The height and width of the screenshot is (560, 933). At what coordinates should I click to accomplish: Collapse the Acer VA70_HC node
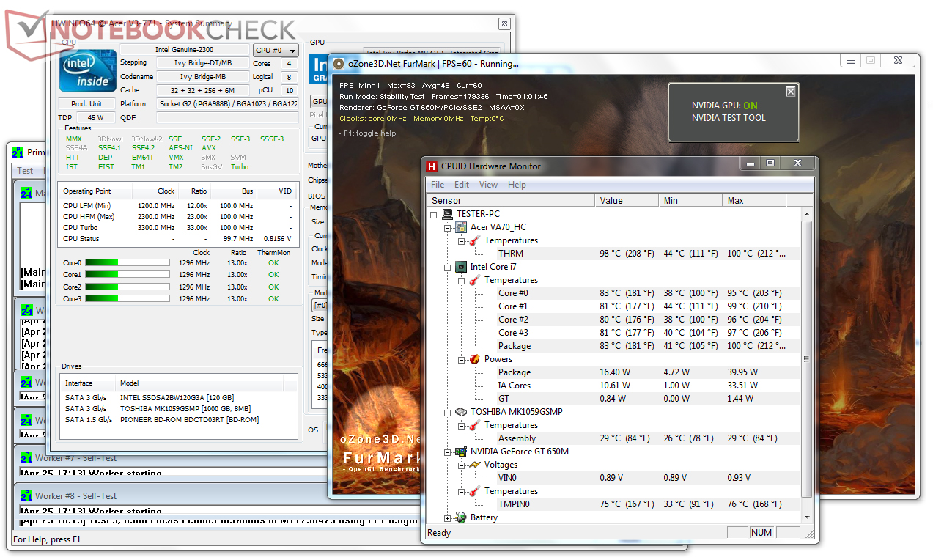[x=448, y=227]
